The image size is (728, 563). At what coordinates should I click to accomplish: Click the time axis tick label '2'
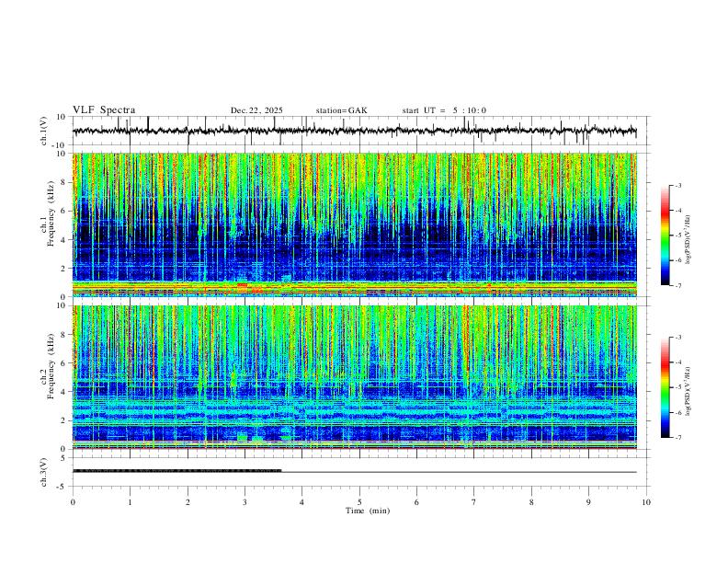[188, 502]
